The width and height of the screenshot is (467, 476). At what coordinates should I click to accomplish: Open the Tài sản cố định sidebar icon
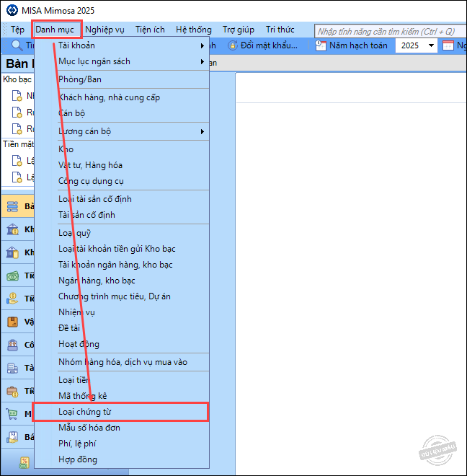(x=12, y=368)
